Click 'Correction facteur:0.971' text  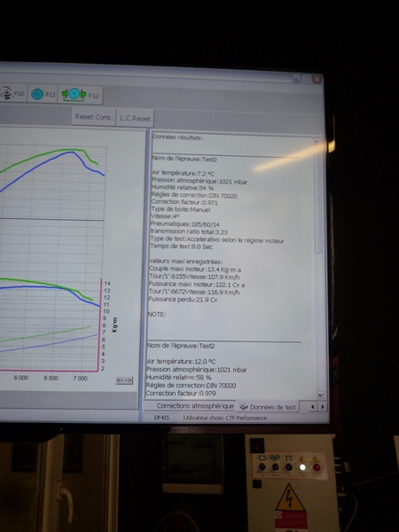pyautogui.click(x=184, y=202)
